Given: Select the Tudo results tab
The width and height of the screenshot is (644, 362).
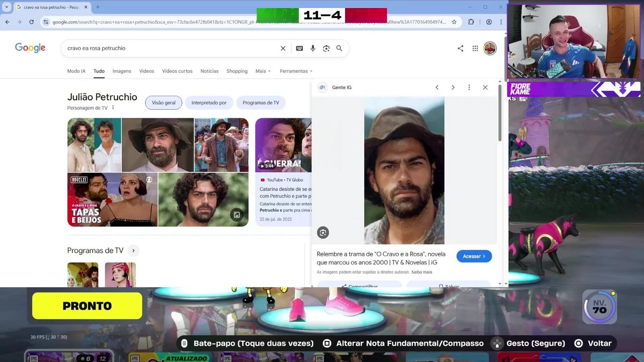Looking at the screenshot, I should point(99,71).
